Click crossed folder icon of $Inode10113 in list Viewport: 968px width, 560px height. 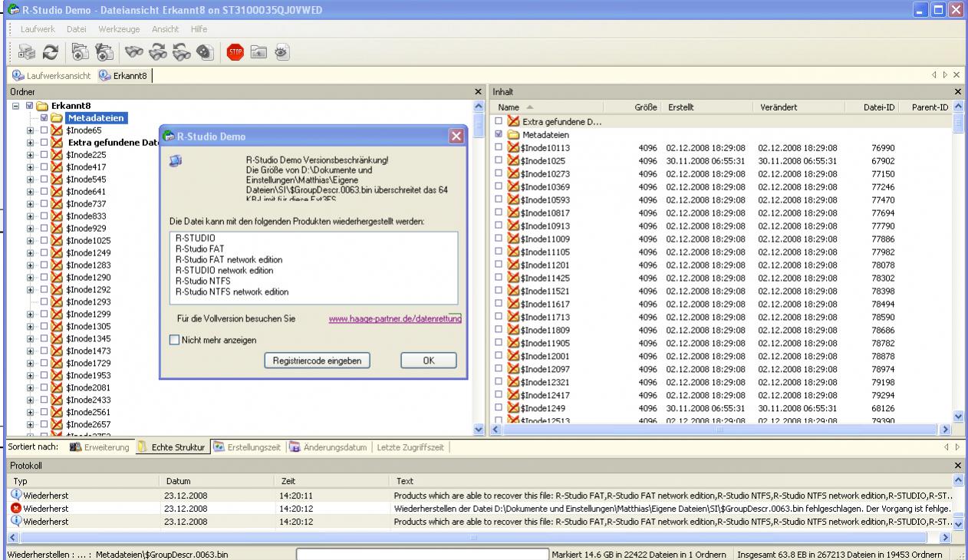(x=513, y=149)
